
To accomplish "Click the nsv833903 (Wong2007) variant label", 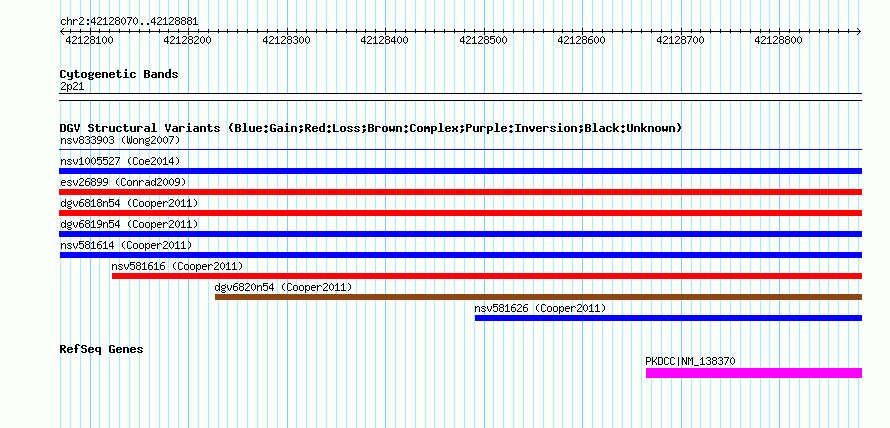I will [x=120, y=140].
